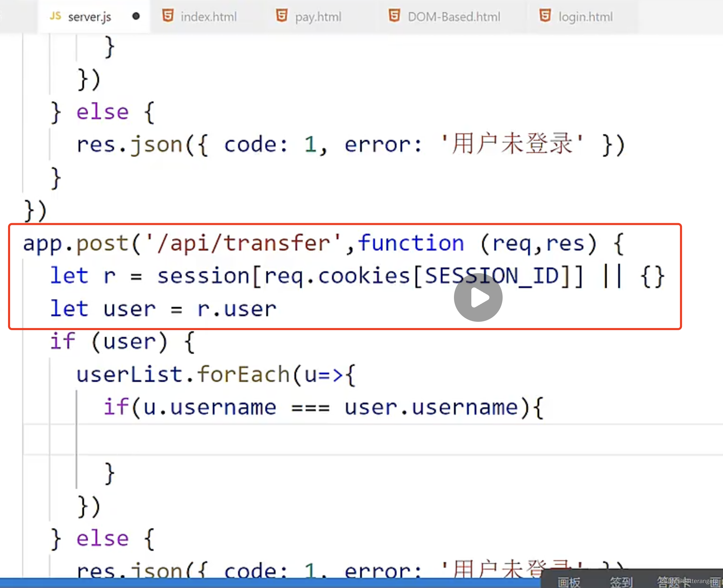Switch to the DOM-Based.html tab

point(454,17)
